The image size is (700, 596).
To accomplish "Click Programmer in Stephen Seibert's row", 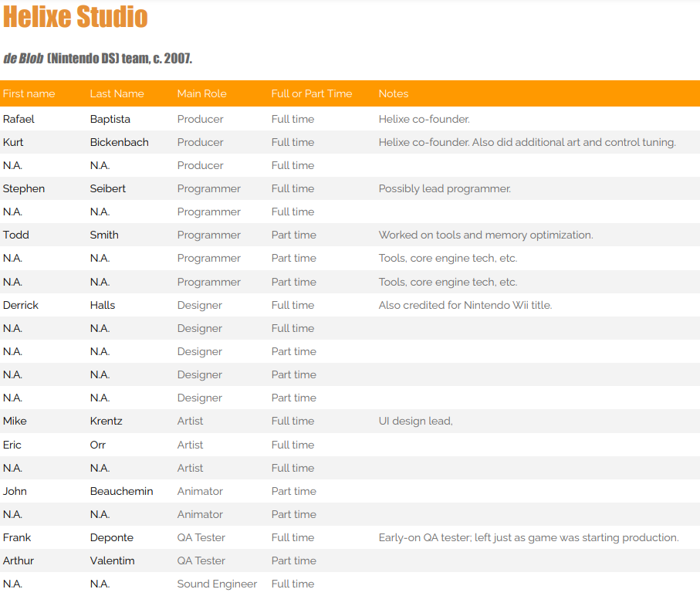I will pos(209,189).
